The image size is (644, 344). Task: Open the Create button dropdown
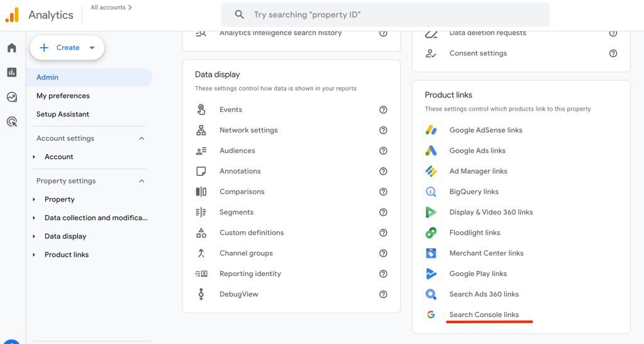coord(92,48)
